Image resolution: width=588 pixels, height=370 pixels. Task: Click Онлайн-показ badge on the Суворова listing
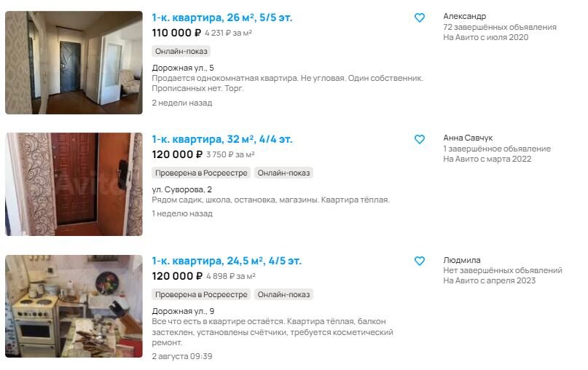283,173
